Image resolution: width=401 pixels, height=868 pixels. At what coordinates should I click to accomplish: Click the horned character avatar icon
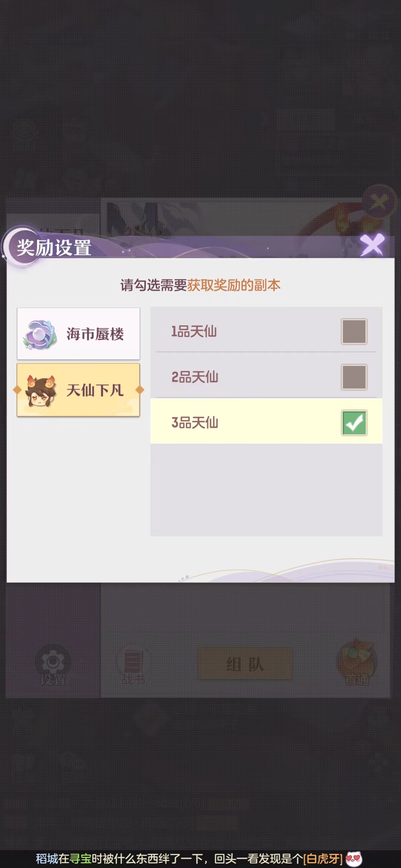pos(41,391)
